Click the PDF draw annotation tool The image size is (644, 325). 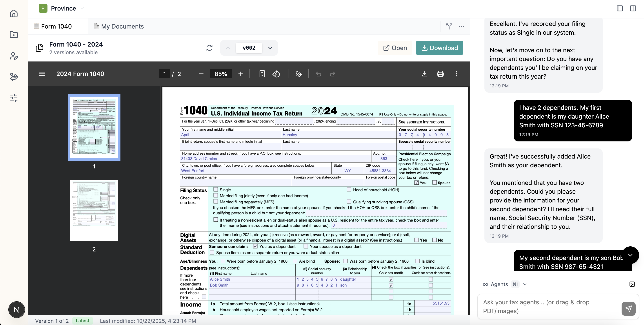(298, 74)
